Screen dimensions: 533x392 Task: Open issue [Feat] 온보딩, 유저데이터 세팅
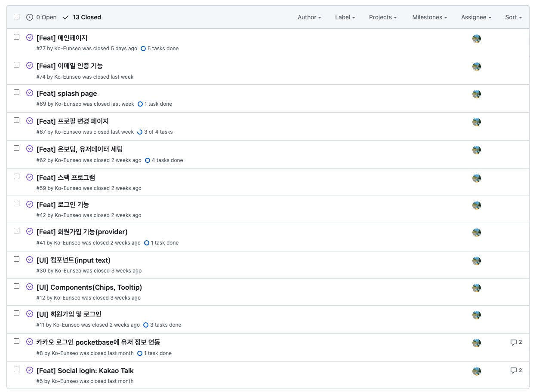[80, 149]
